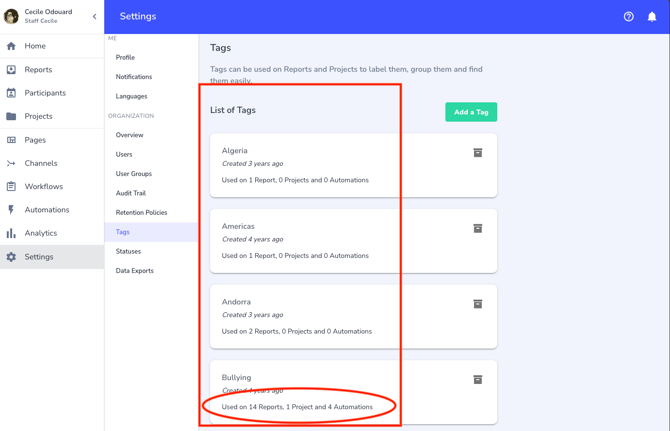Open Data Exports settings

tap(134, 271)
